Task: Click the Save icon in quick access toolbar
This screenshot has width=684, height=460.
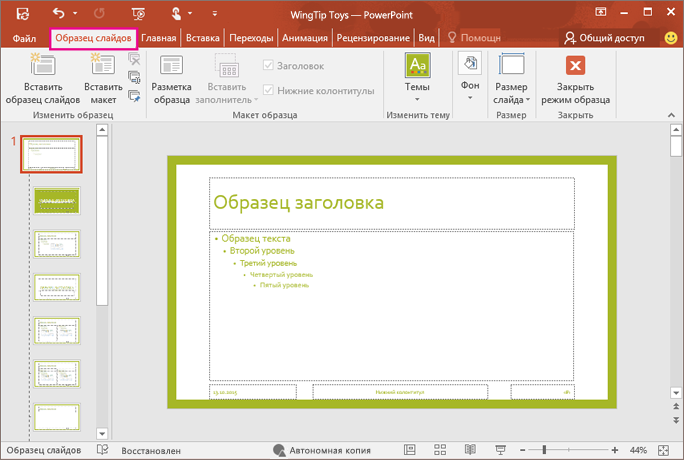Action: point(22,14)
